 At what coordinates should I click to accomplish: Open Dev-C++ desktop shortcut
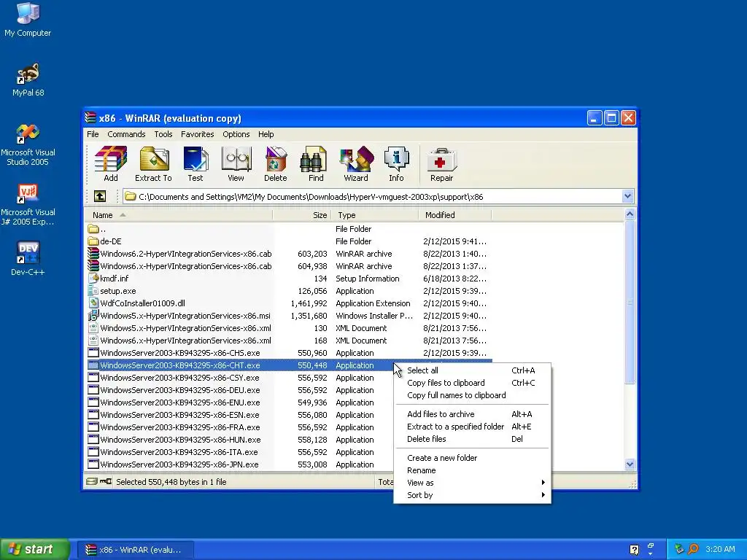point(28,259)
